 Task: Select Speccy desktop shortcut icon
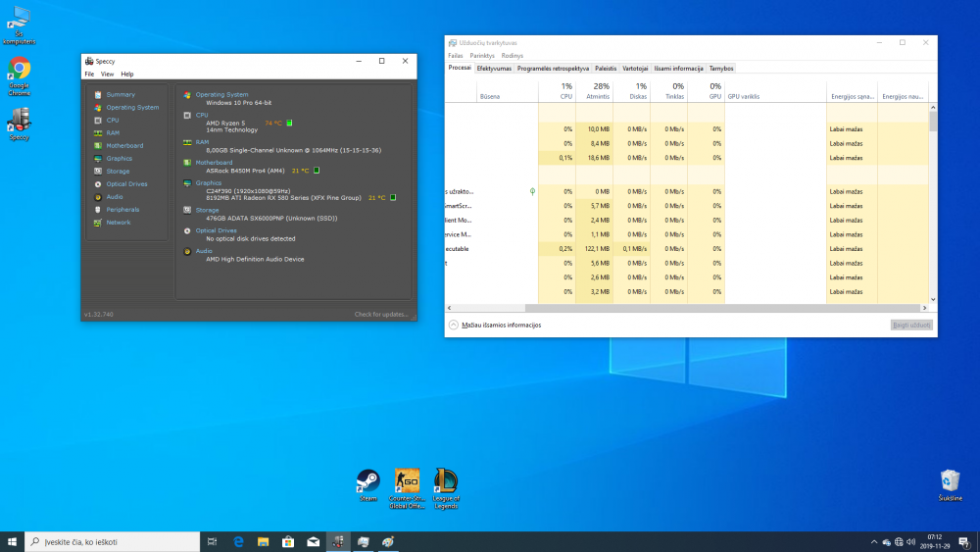(x=20, y=124)
